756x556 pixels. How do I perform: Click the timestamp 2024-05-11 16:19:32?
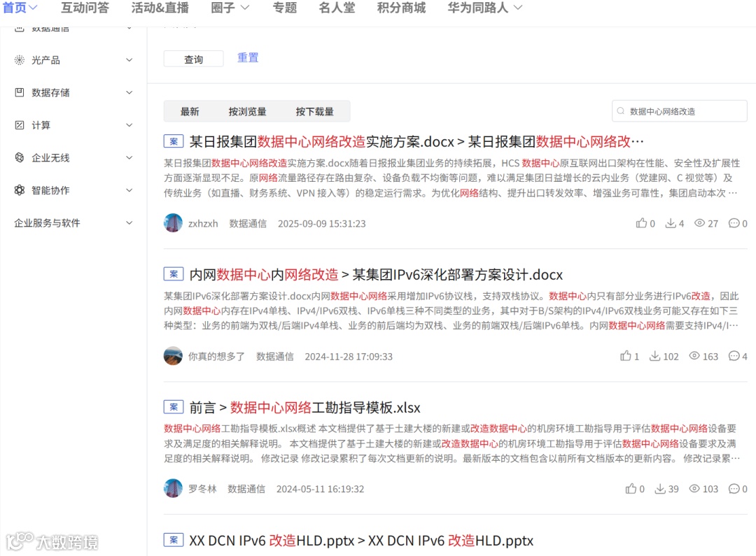tap(320, 489)
